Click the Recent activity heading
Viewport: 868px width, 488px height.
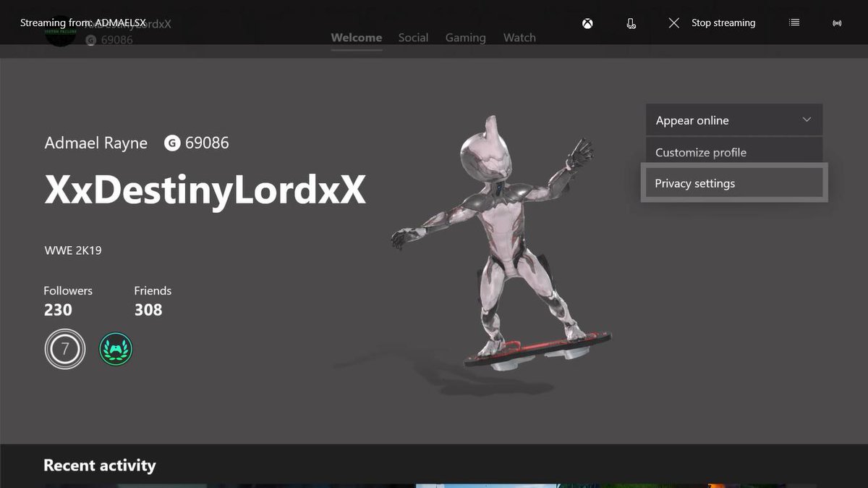(x=100, y=466)
